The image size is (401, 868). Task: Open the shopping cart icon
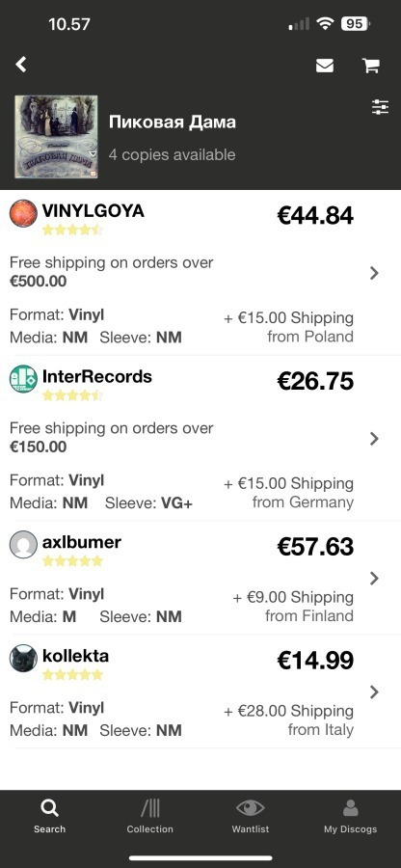[x=370, y=66]
